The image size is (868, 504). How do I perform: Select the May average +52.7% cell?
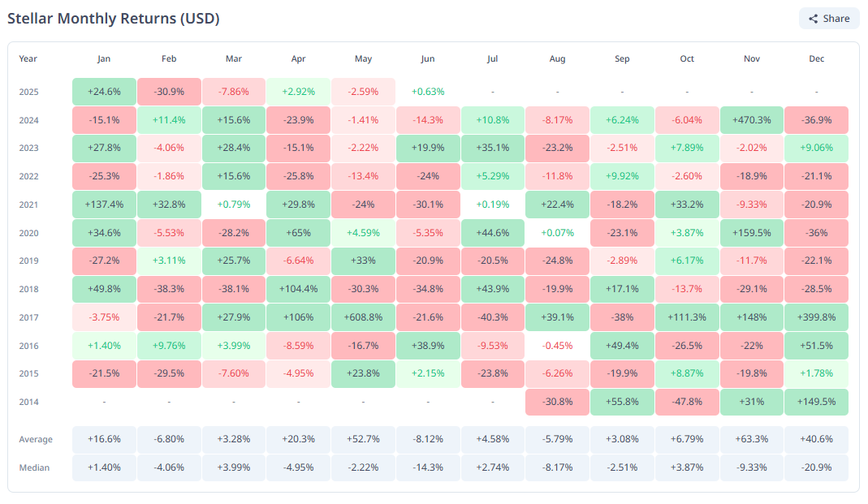click(363, 439)
